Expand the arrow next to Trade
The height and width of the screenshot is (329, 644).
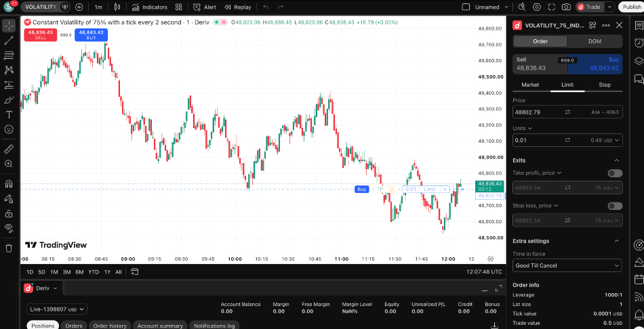point(610,7)
